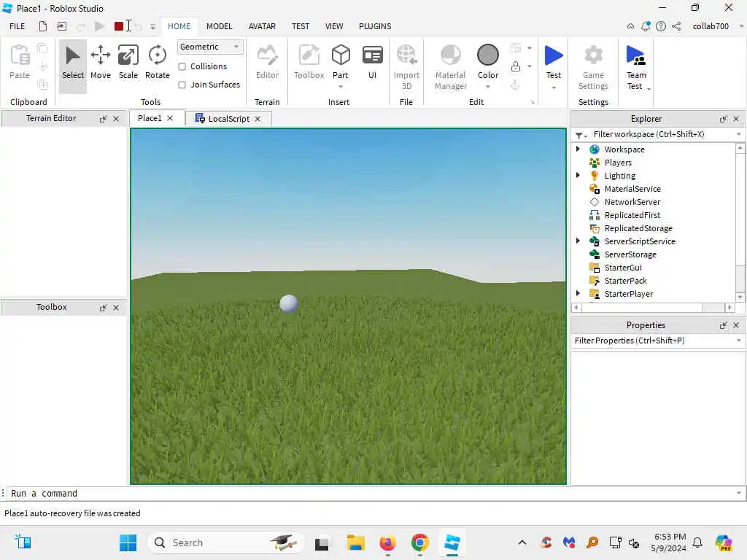Activate the Move tool
Viewport: 747px width, 560px height.
(101, 63)
